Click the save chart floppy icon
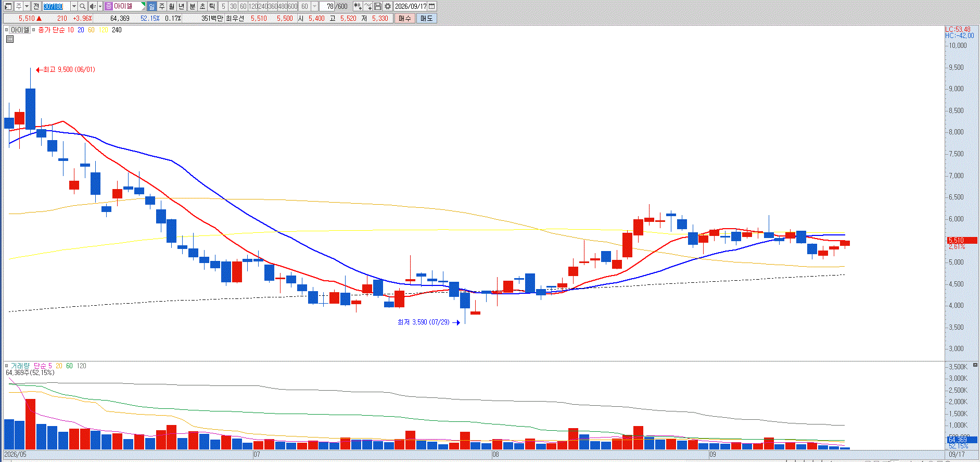980x462 pixels. [x=378, y=6]
